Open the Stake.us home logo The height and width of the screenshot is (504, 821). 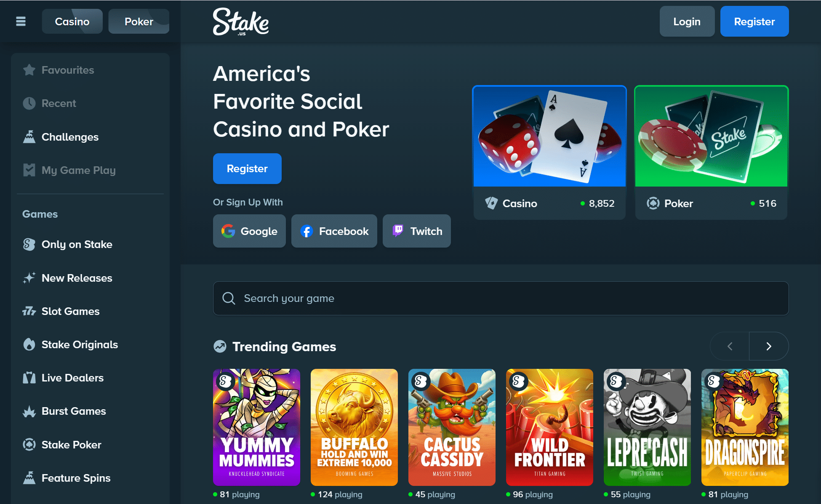click(240, 21)
